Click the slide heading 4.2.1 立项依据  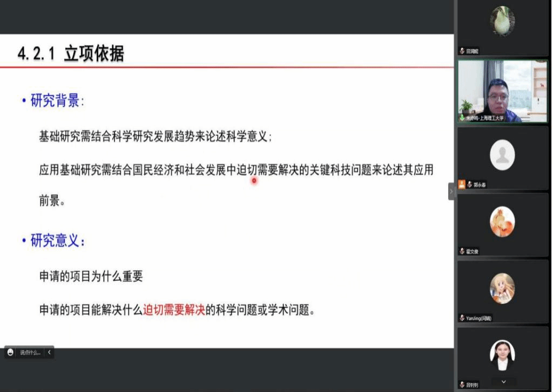(x=71, y=53)
